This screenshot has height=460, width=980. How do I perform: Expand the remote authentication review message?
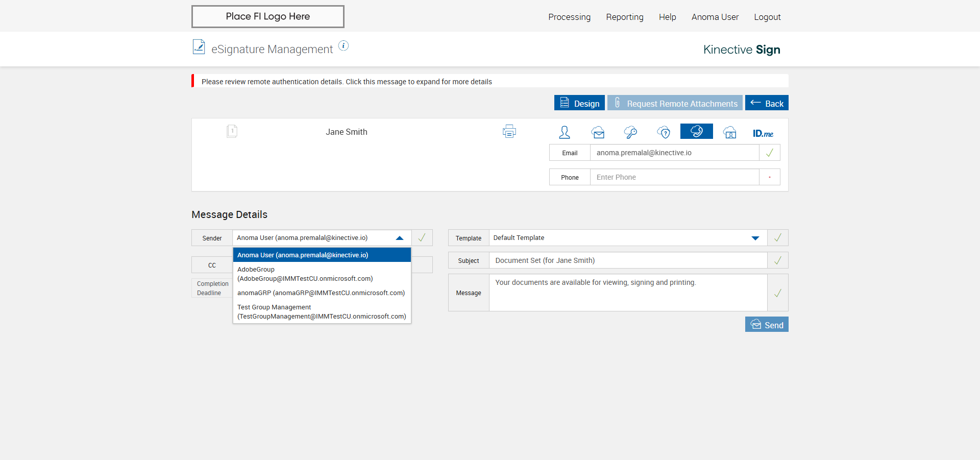pos(347,82)
